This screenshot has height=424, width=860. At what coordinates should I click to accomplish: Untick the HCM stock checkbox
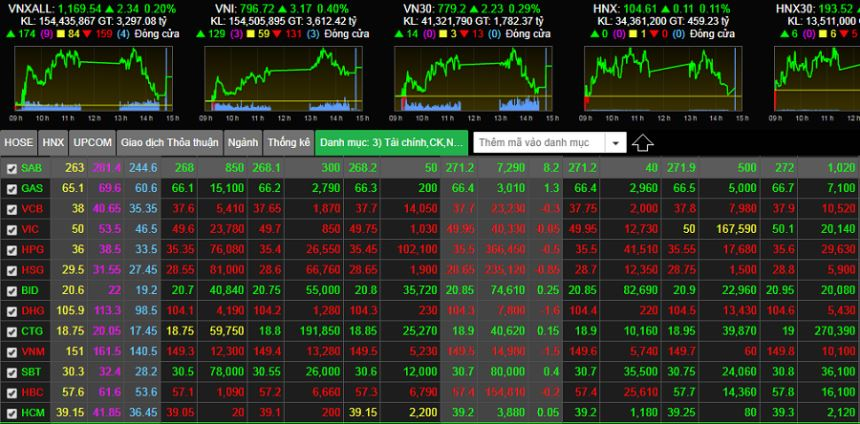tap(12, 413)
